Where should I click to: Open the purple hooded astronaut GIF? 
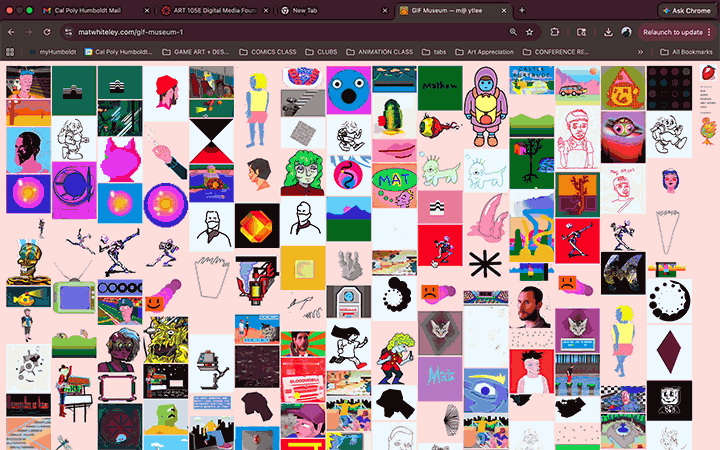[x=486, y=107]
